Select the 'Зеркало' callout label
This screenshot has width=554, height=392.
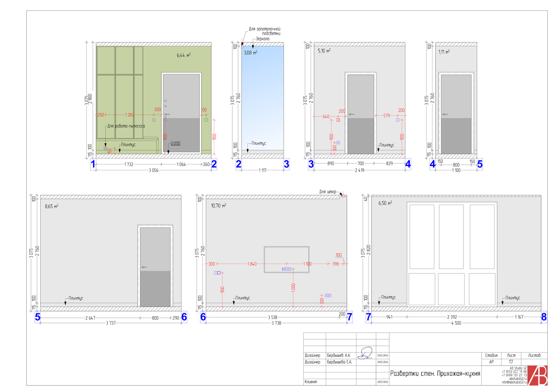pos(263,39)
